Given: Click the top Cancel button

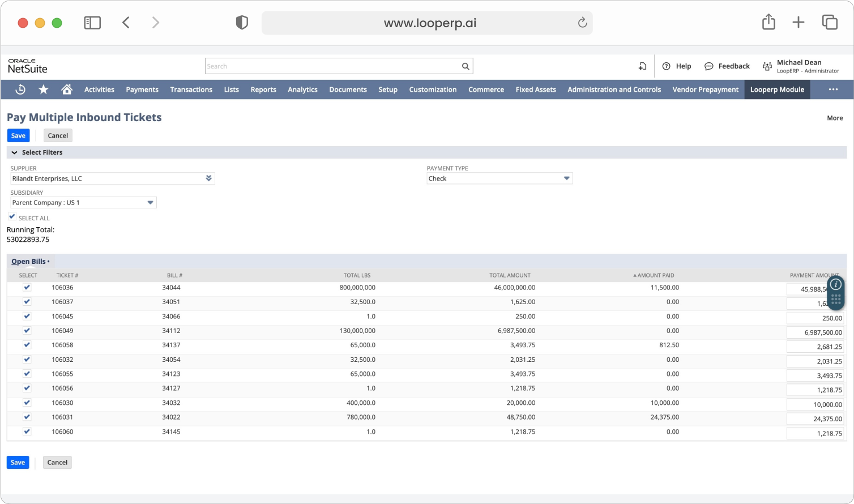Looking at the screenshot, I should click(58, 136).
